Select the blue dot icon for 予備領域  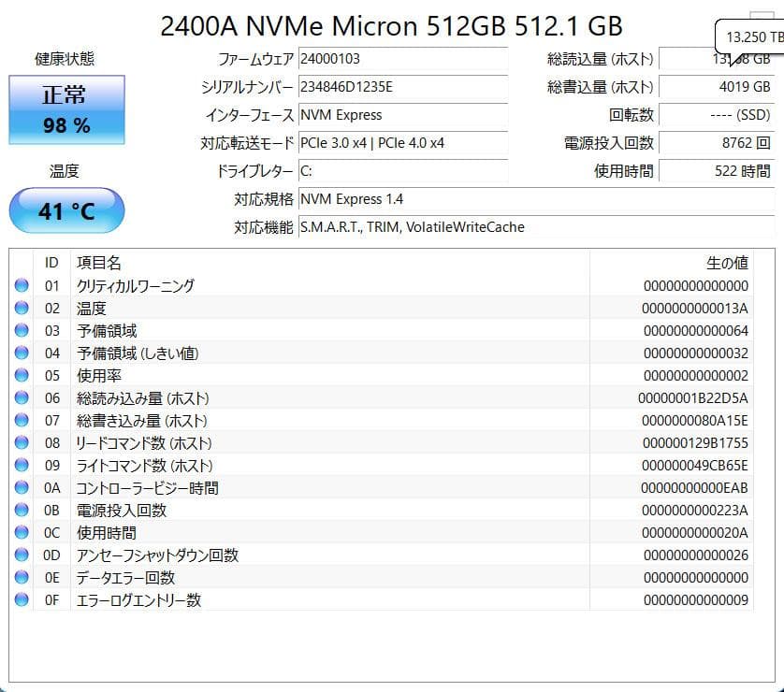(x=22, y=330)
